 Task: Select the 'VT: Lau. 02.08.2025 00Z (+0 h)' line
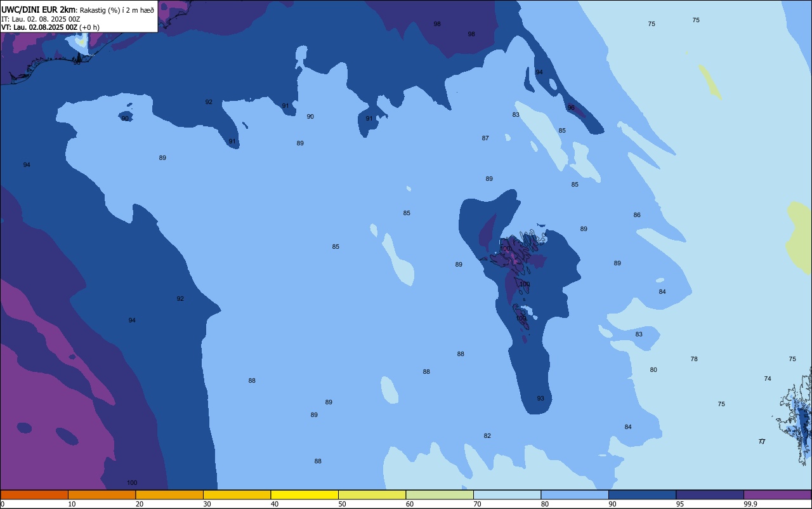pyautogui.click(x=50, y=27)
